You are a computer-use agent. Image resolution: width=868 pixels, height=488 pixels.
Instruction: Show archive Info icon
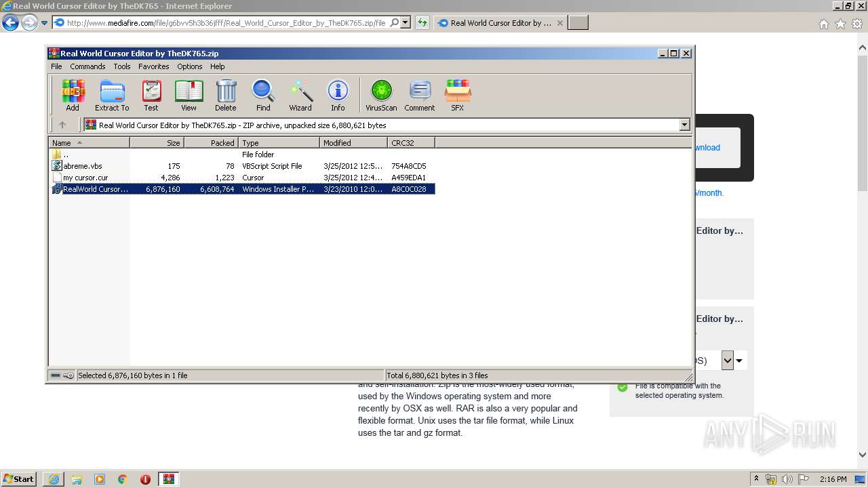[338, 95]
